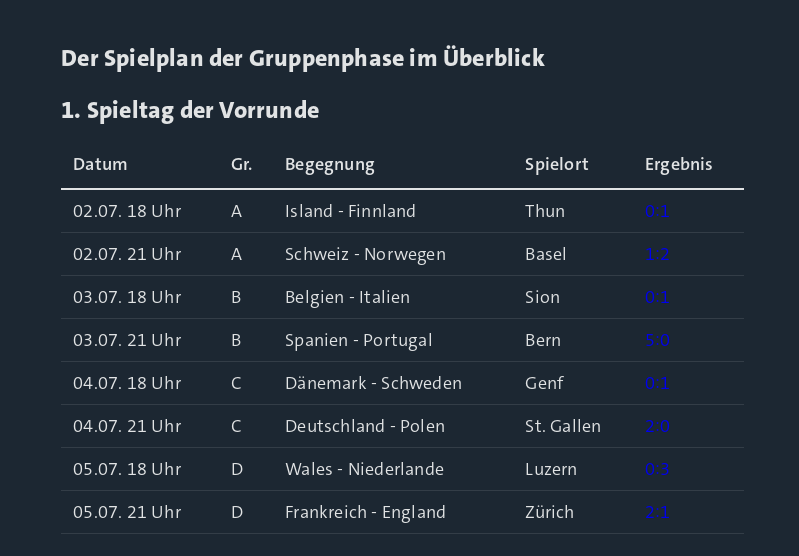Screen dimensions: 799x556
Task: Click the Gr. column header
Action: point(242,164)
